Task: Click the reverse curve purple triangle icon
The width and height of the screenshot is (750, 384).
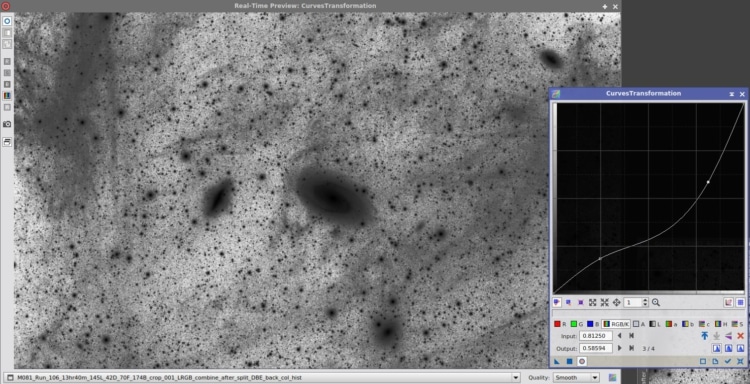Action: tap(728, 336)
